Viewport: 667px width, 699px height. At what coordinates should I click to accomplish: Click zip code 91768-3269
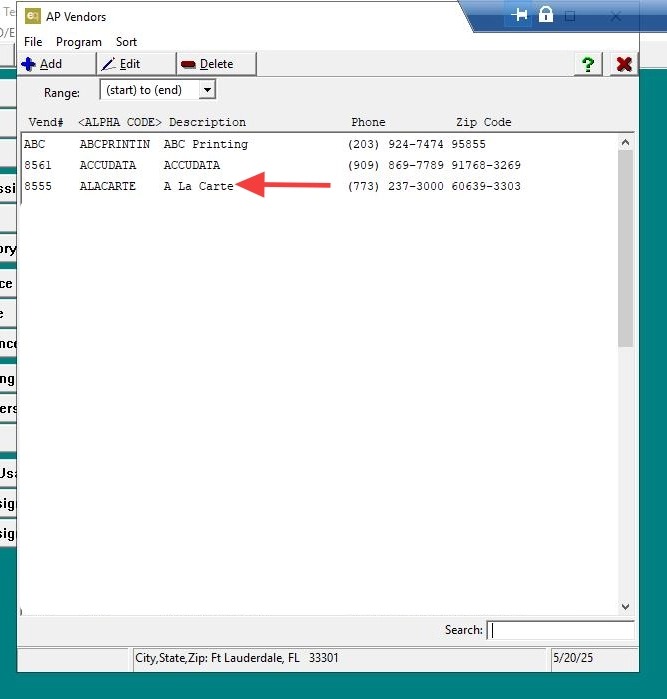(486, 165)
